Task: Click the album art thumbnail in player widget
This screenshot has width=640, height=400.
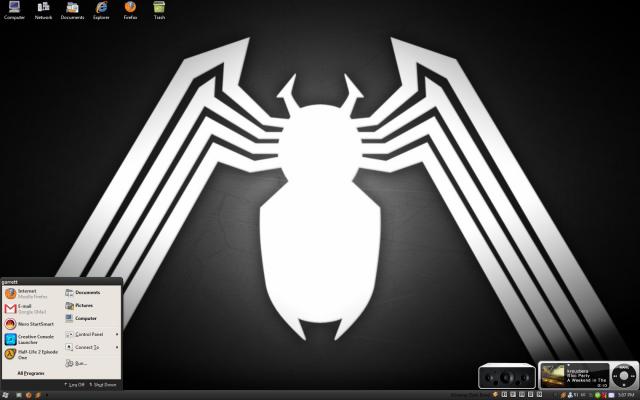Action: [553, 376]
